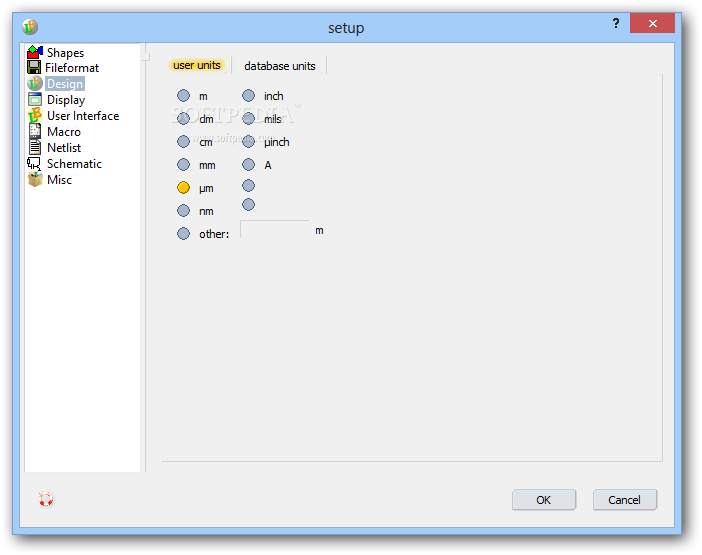Click the Design category icon

[34, 84]
